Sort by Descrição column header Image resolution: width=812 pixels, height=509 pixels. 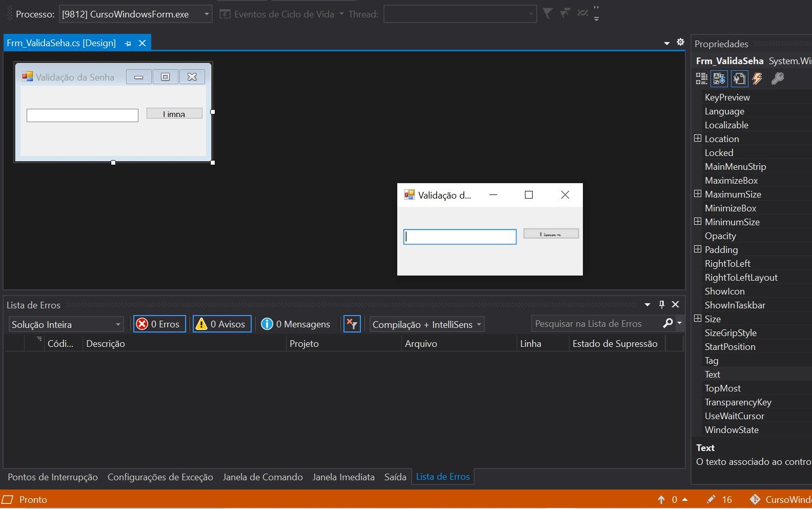pyautogui.click(x=184, y=343)
